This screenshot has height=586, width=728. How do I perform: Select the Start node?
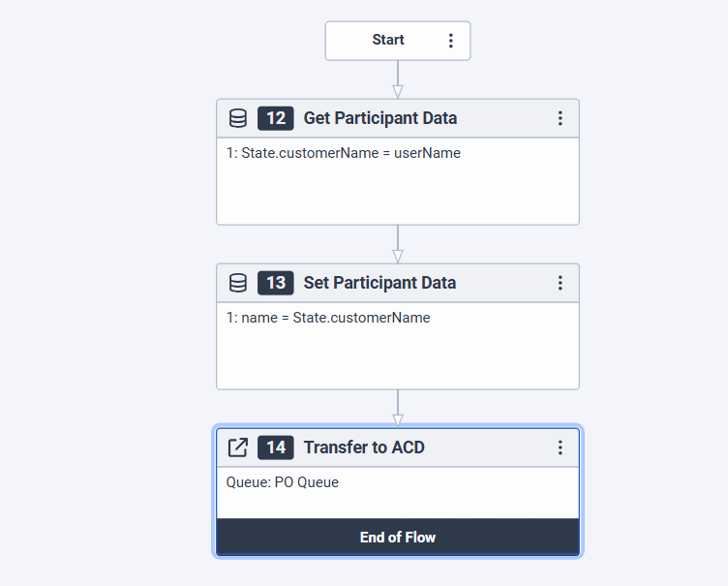(388, 41)
